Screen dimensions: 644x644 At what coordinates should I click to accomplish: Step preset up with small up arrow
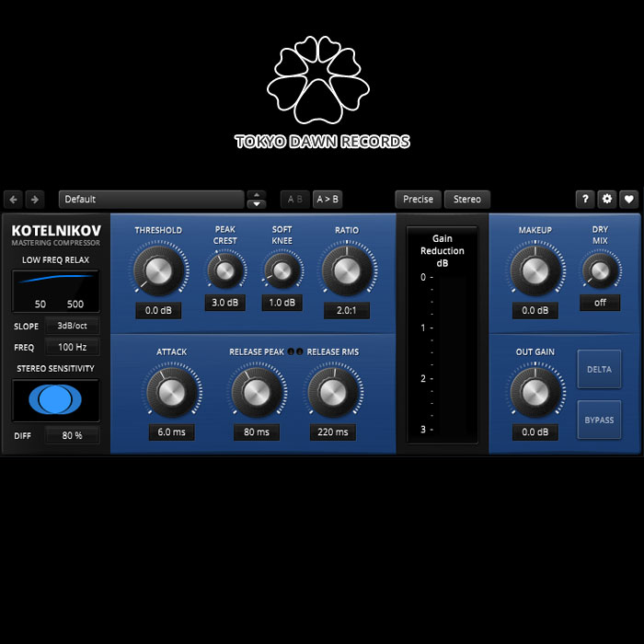[x=257, y=195]
